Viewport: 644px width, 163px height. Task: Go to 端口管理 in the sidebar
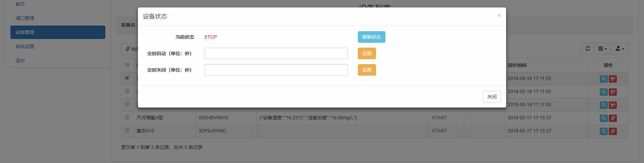pos(25,18)
